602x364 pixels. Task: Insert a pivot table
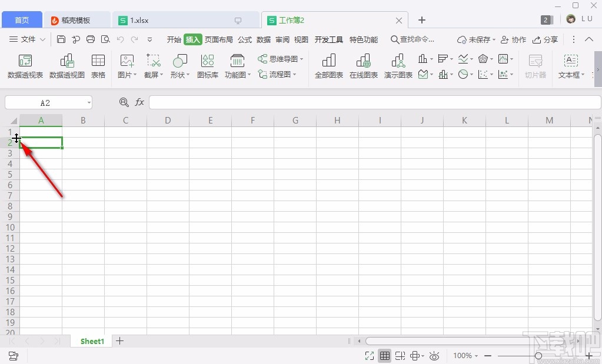[25, 66]
